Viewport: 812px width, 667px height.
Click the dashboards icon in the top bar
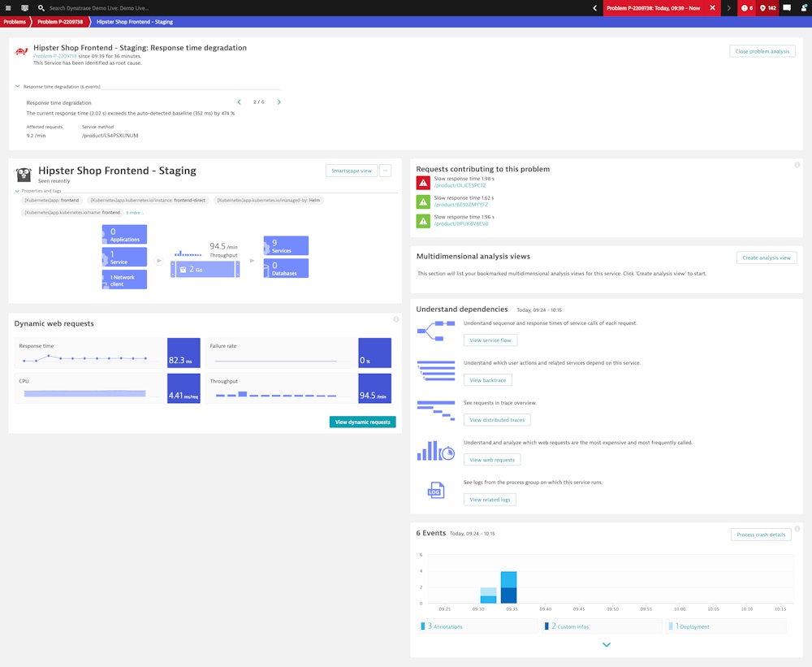[23, 7]
